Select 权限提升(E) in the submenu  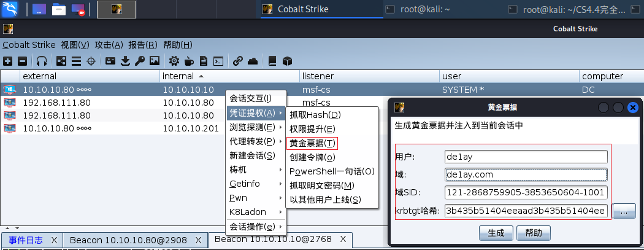click(x=332, y=129)
